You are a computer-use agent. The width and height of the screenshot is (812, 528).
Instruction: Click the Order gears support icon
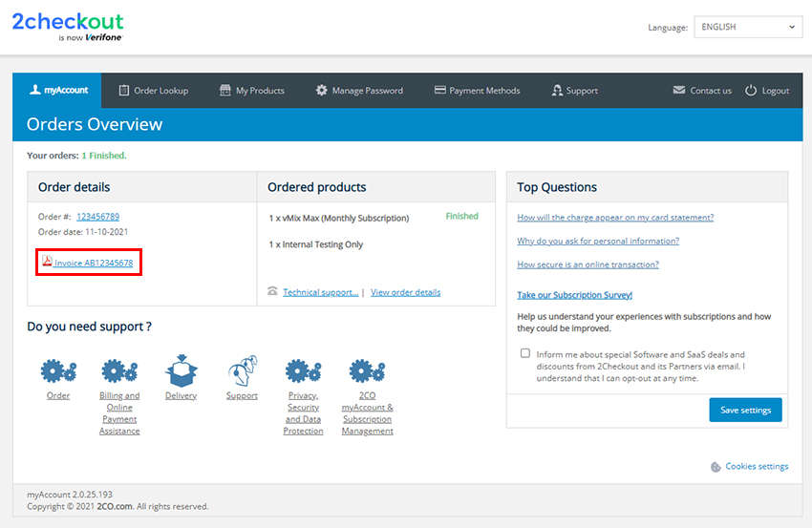58,370
